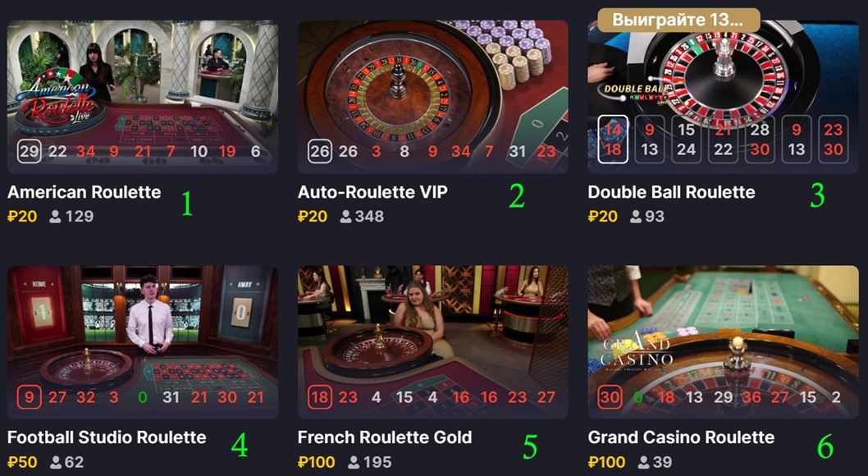Click the Football Studio Roulette title
The height and width of the screenshot is (476, 868).
click(107, 437)
